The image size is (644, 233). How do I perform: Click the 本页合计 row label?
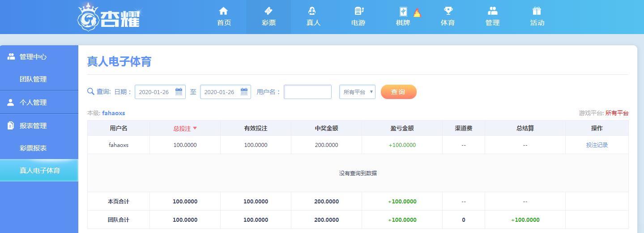tap(119, 202)
